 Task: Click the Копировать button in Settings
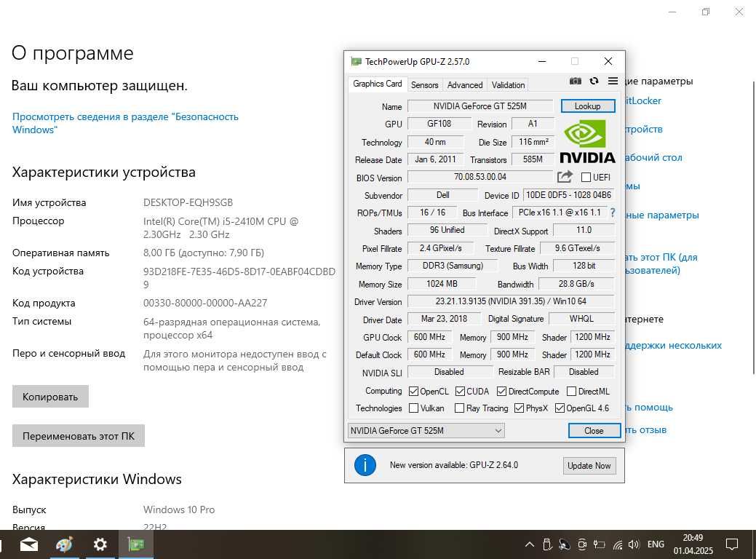(x=50, y=397)
